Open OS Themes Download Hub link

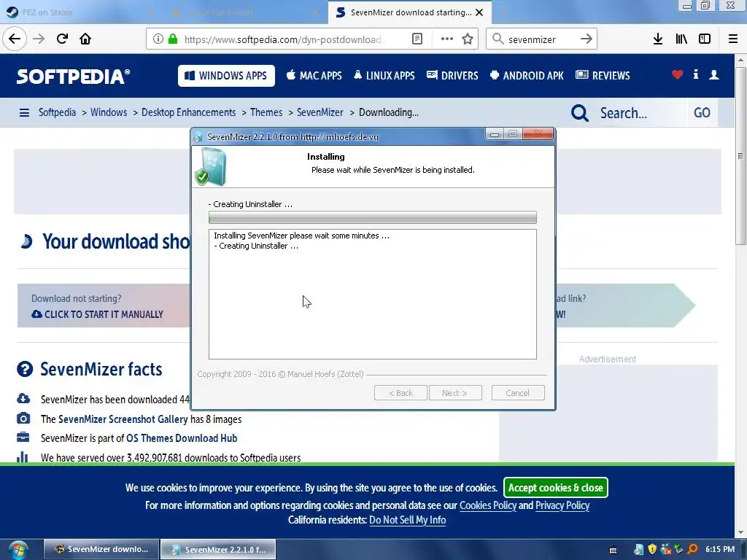coord(182,438)
